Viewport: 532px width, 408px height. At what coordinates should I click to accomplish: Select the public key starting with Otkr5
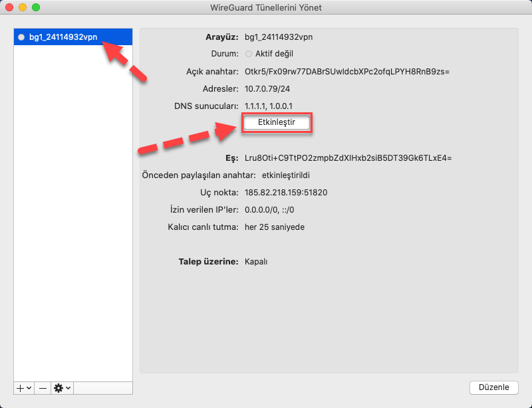pos(347,72)
